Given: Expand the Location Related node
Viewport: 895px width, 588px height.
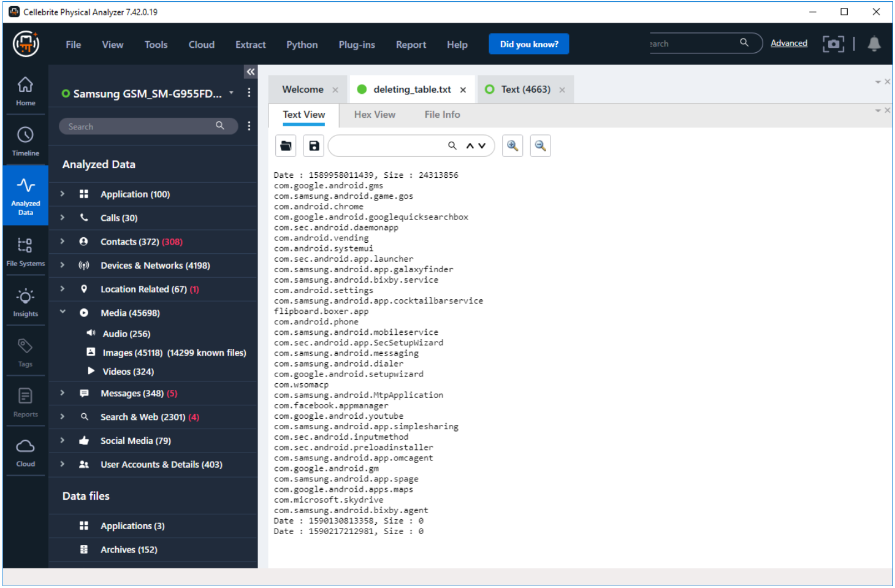Looking at the screenshot, I should [63, 289].
